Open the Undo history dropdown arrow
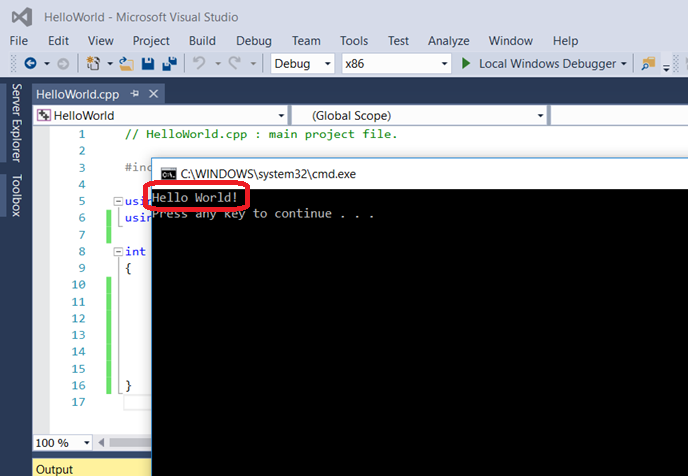This screenshot has height=476, width=688. pos(218,64)
